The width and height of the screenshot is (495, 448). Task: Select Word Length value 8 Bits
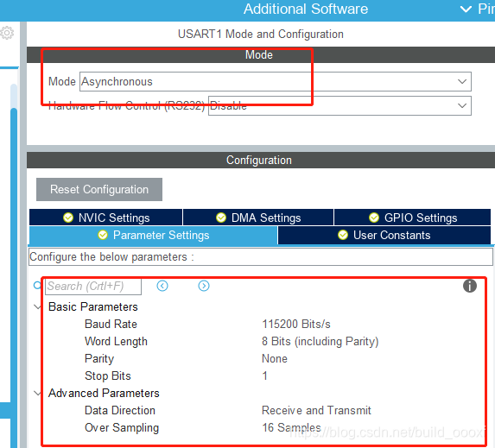click(320, 341)
